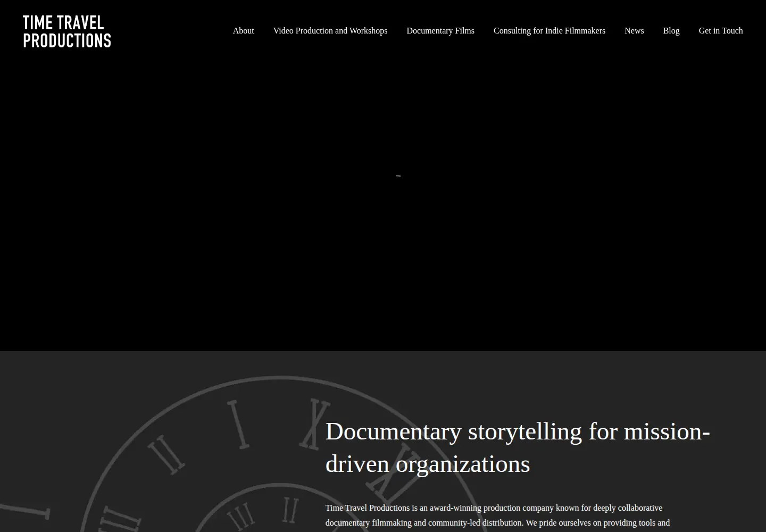Click the heading "Documentary storytelling for mission-driven organizations"
Screen dimensions: 766x532
pyautogui.click(x=518, y=447)
